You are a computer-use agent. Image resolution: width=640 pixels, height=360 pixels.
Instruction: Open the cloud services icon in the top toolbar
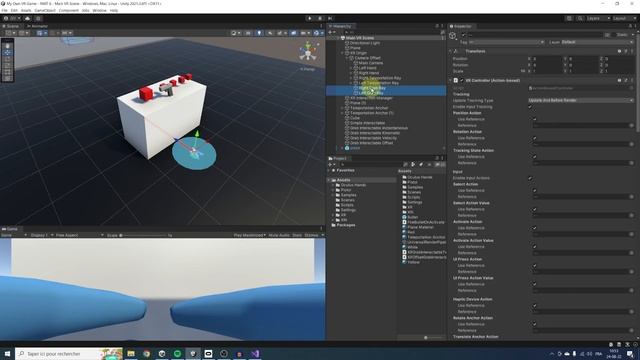click(x=27, y=18)
